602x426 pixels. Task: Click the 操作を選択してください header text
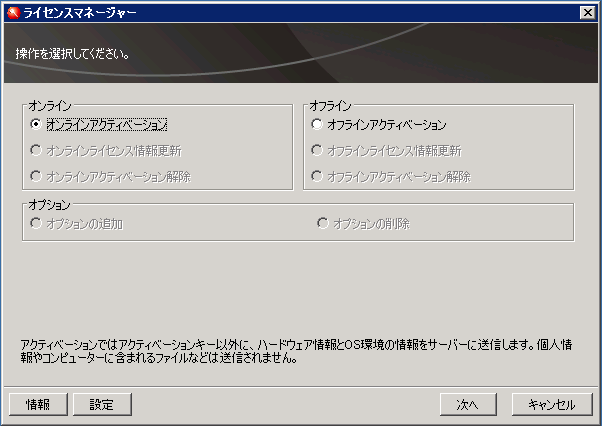point(72,54)
